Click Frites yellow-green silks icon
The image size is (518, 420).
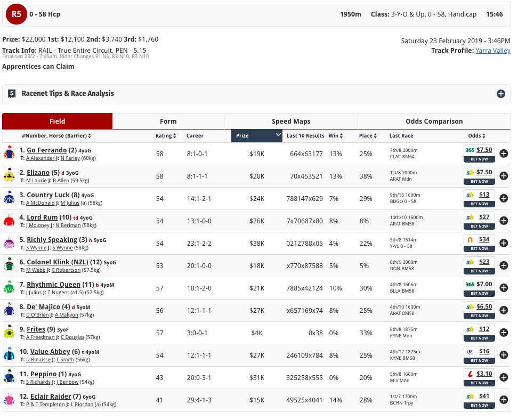coord(9,333)
